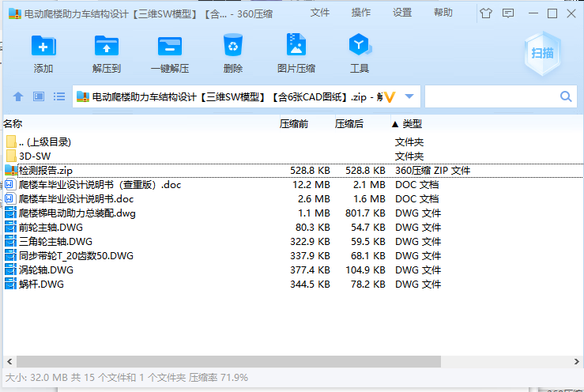Click the scrollbar right arrow

(x=577, y=361)
